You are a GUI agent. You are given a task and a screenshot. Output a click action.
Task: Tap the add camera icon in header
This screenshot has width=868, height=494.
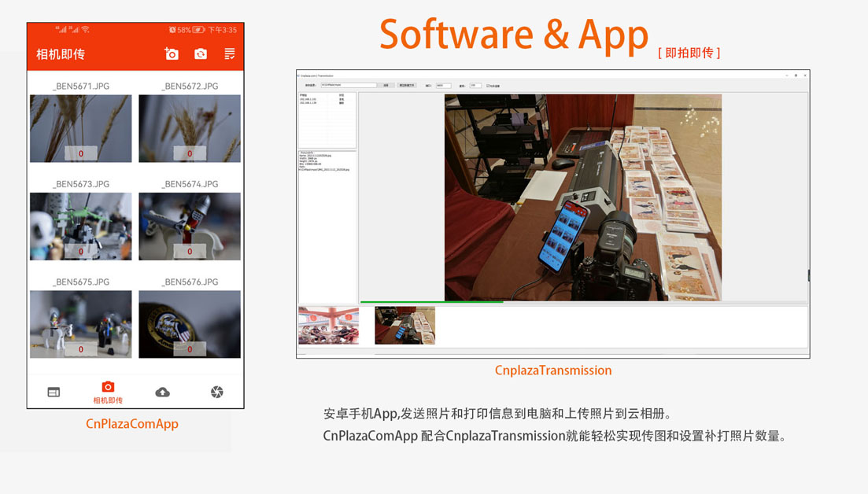[172, 53]
